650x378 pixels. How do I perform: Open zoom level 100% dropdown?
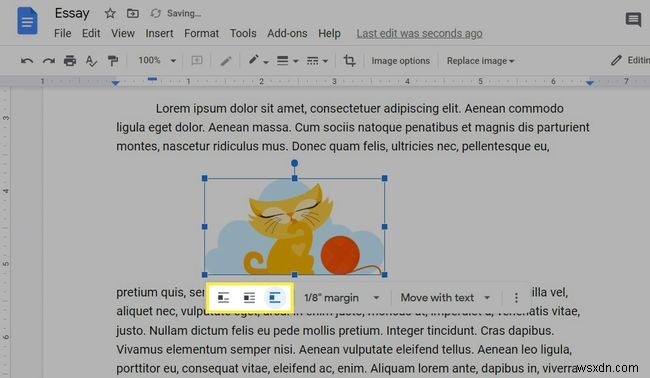point(157,61)
